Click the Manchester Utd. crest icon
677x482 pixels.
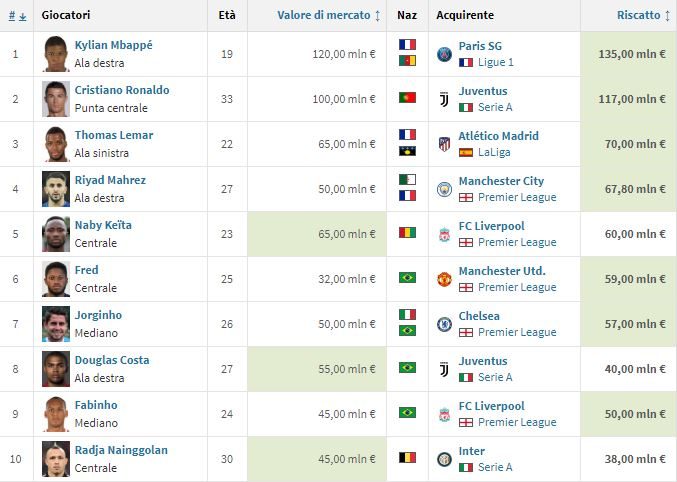[444, 279]
